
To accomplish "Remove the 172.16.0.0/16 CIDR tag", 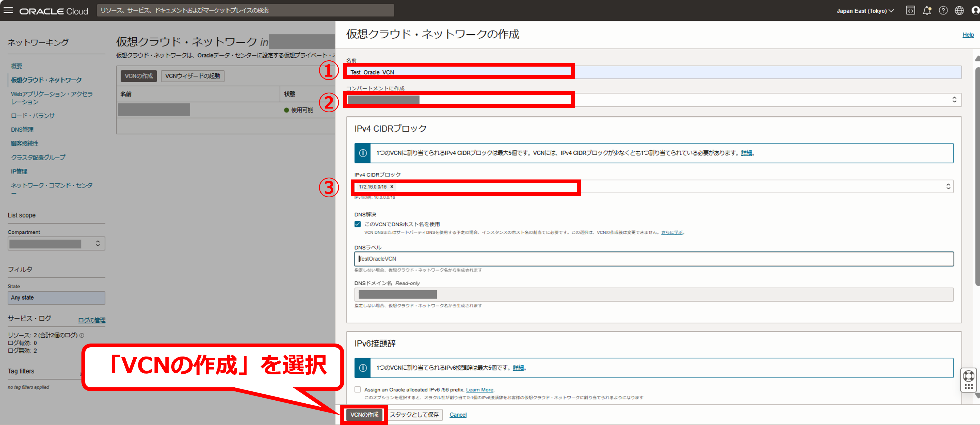I will (x=392, y=187).
